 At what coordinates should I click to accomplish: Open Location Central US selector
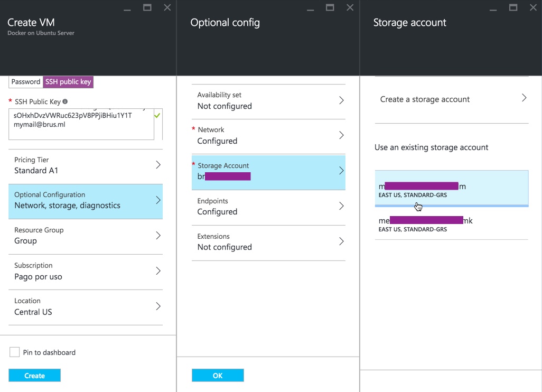[86, 306]
